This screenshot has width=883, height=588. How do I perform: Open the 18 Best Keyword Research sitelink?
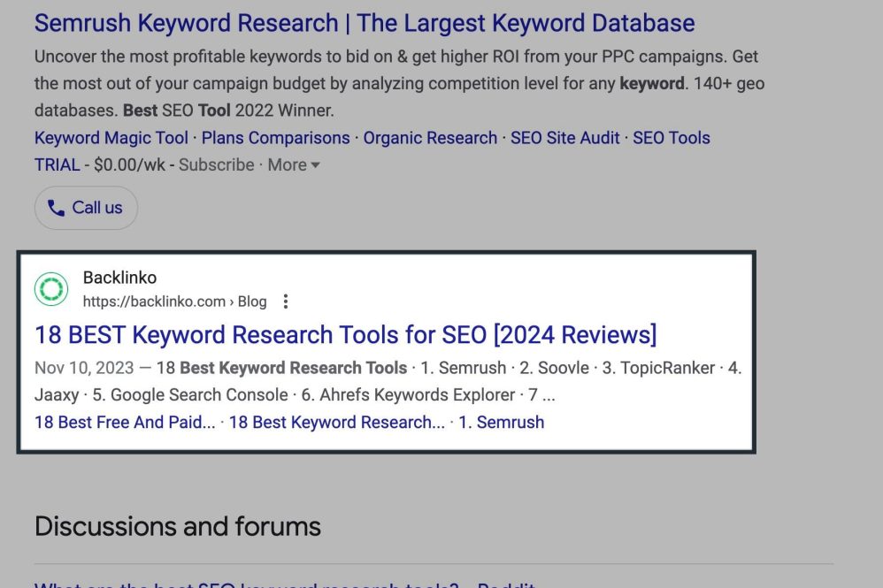pos(336,423)
